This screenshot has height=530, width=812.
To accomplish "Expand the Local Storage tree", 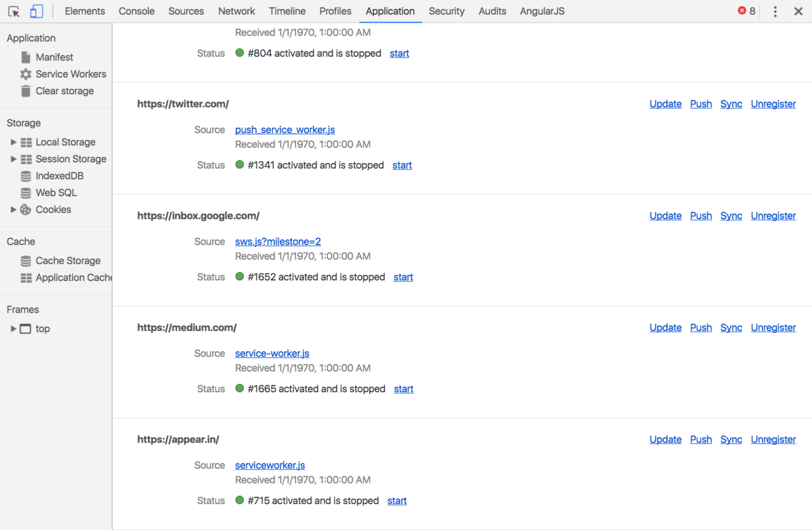I will point(13,142).
